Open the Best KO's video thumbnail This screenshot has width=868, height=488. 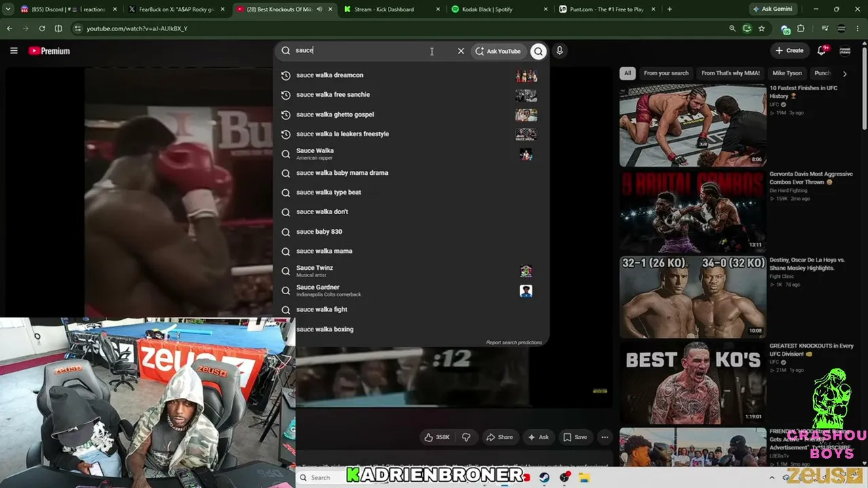pyautogui.click(x=692, y=383)
